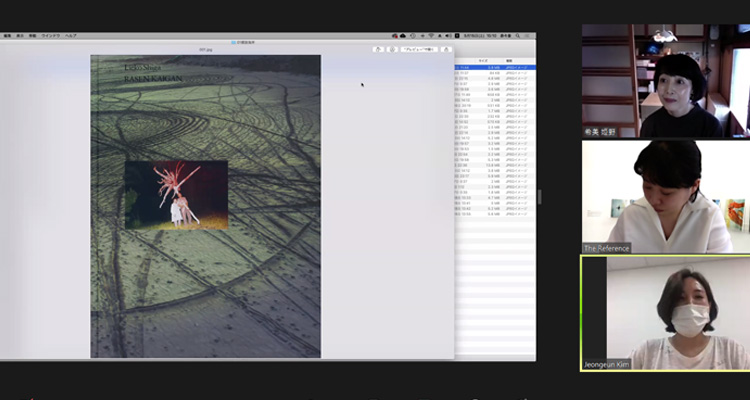Click the share icon in Quick Look toolbar
Screen dimensions: 750x400
(x=446, y=49)
